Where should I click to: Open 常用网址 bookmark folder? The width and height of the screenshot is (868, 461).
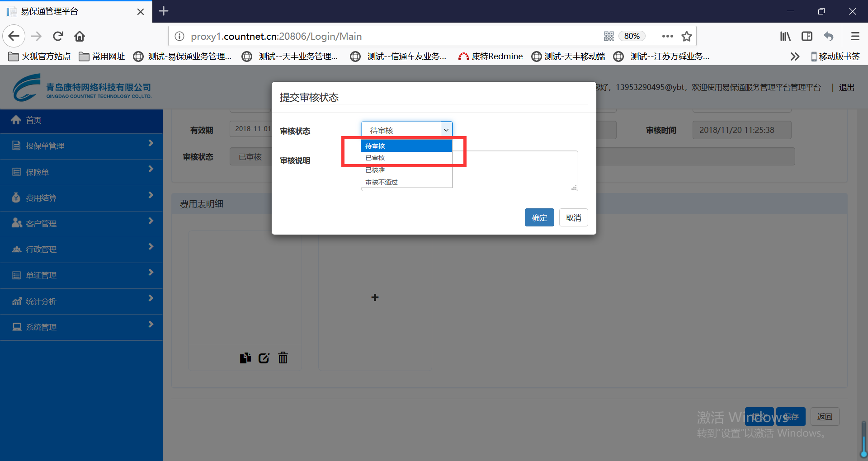tap(102, 56)
